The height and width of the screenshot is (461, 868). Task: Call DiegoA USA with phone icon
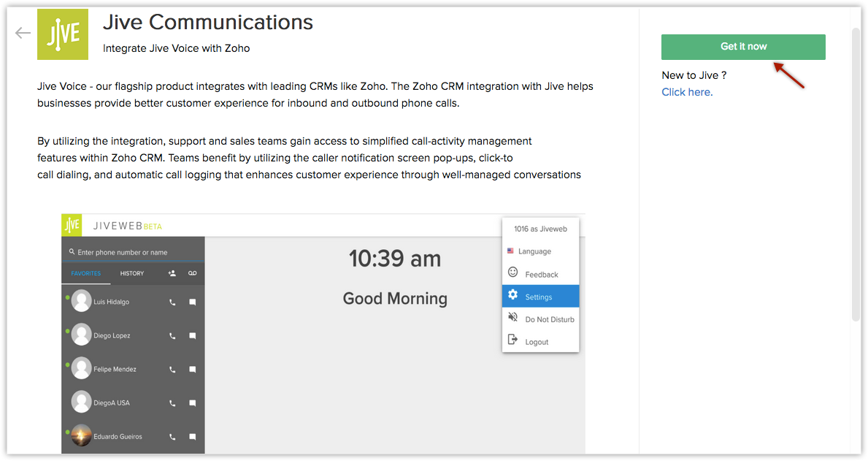[x=172, y=403]
